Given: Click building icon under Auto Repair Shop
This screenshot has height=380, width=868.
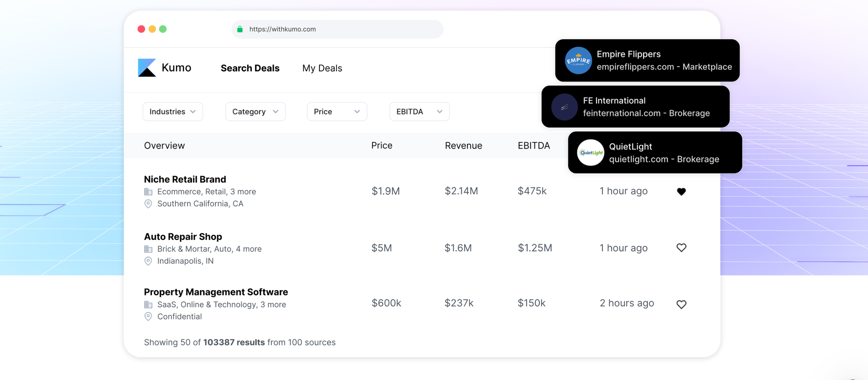Looking at the screenshot, I should 148,249.
